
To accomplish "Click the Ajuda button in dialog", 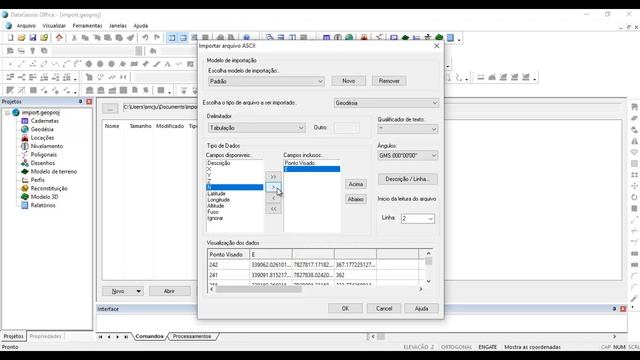I will tap(421, 309).
